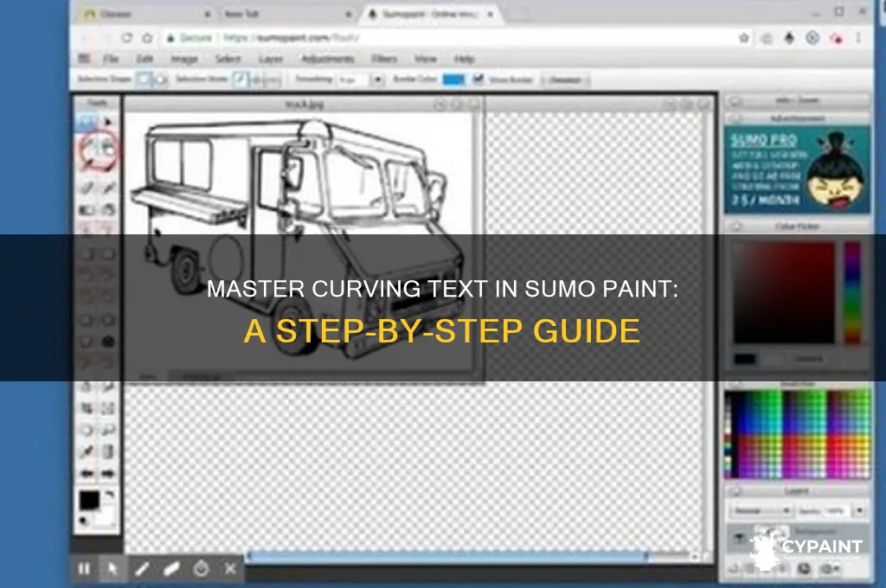
Task: Open the Help menu
Action: click(x=465, y=59)
